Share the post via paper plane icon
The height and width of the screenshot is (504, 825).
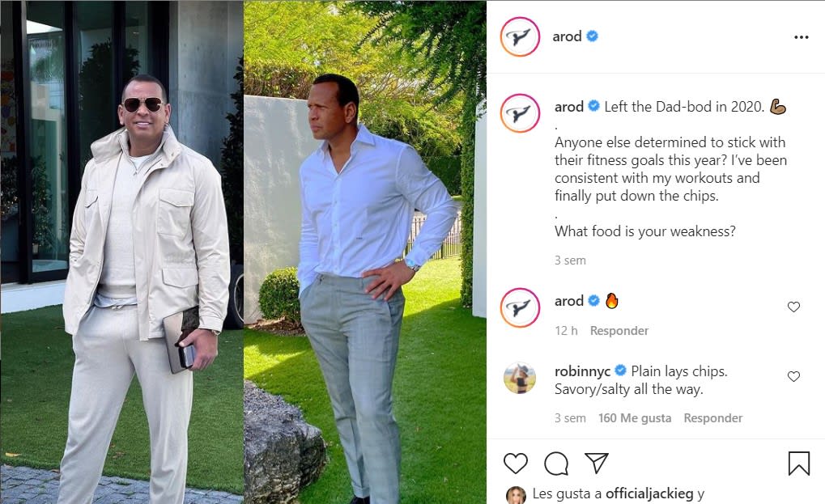pos(597,463)
